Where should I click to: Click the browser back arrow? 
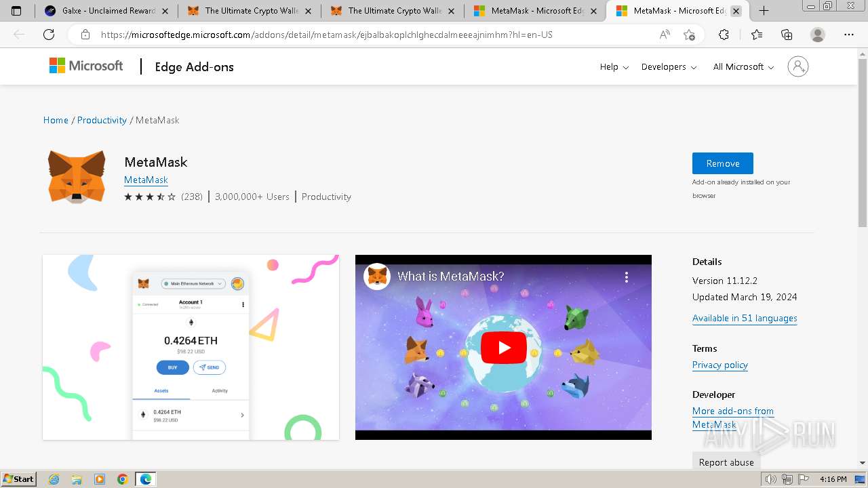point(19,35)
